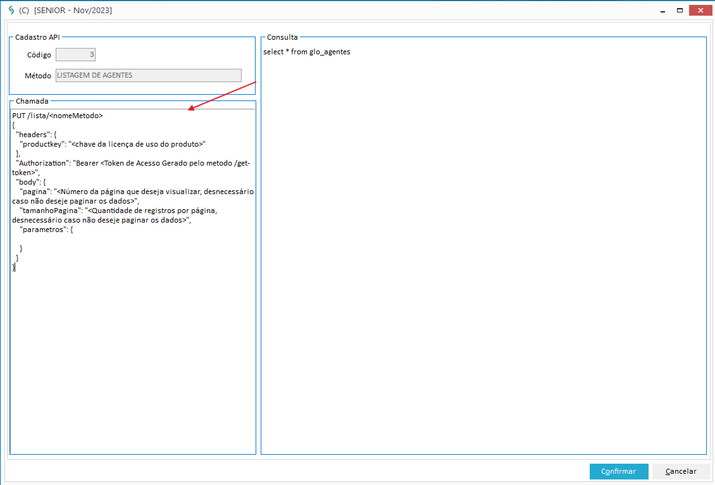Click the Senior app icon in title bar

pos(10,9)
